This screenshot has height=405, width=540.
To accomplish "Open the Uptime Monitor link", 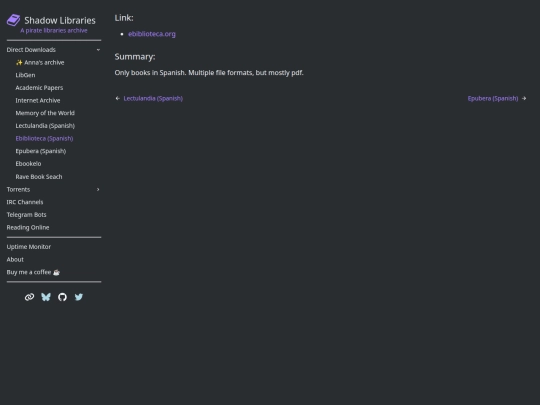I will click(29, 247).
